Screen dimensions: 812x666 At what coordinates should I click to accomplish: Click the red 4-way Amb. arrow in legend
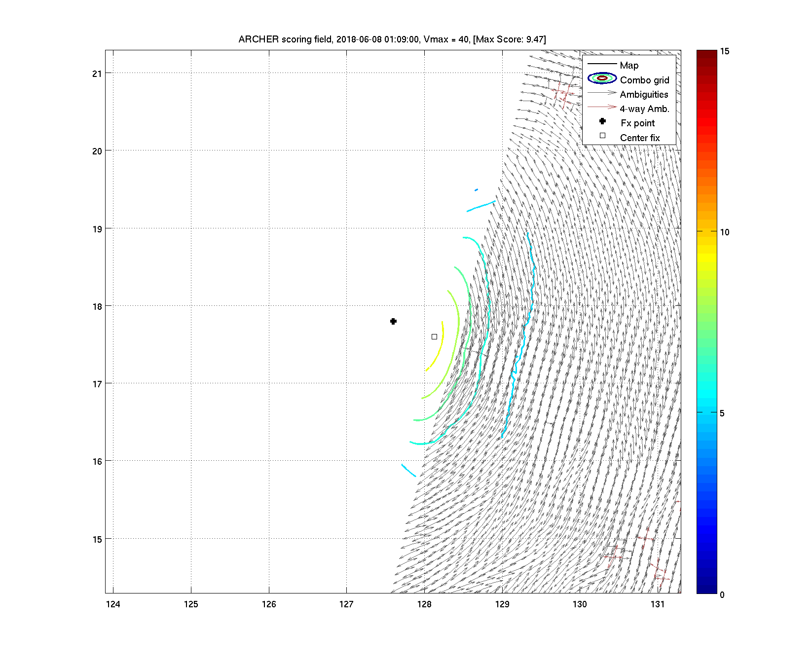(x=602, y=107)
